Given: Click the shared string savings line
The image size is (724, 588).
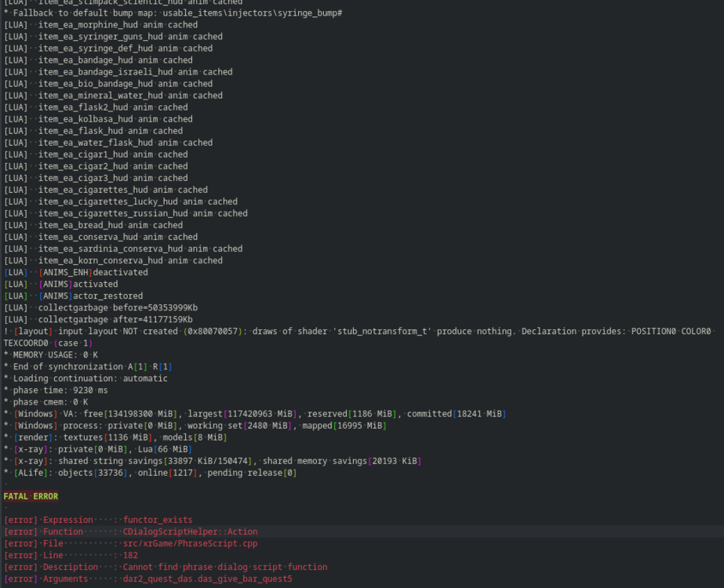Looking at the screenshot, I should click(213, 461).
